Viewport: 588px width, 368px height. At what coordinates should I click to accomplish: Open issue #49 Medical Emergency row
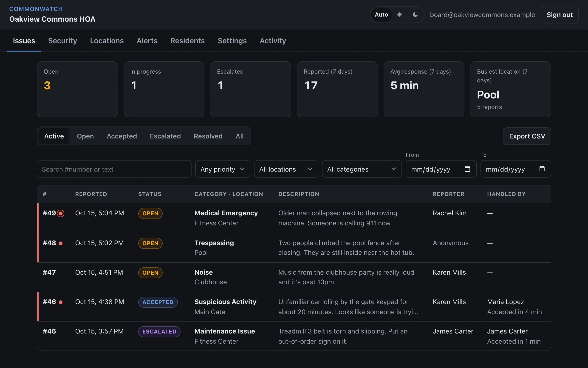[294, 218]
